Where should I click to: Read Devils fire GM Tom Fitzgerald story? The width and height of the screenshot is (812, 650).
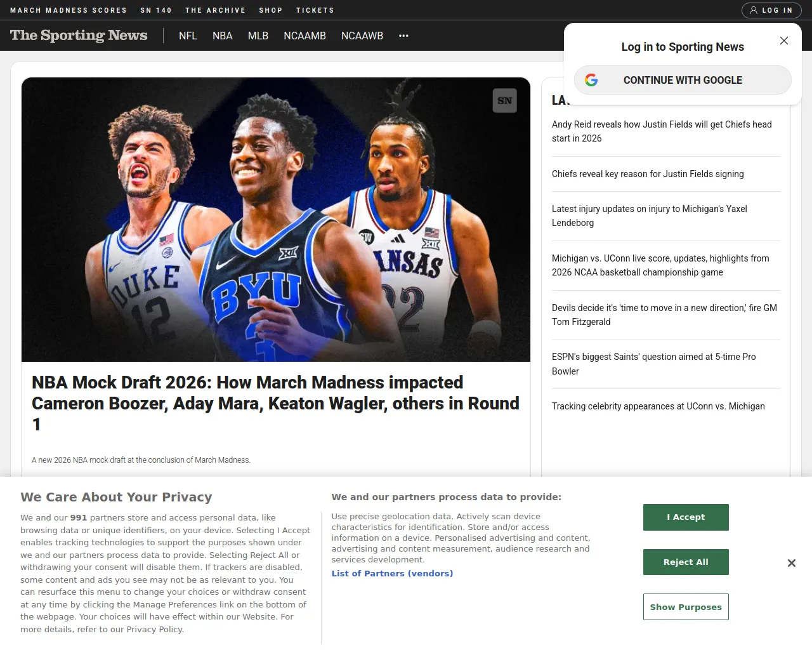[x=664, y=315]
